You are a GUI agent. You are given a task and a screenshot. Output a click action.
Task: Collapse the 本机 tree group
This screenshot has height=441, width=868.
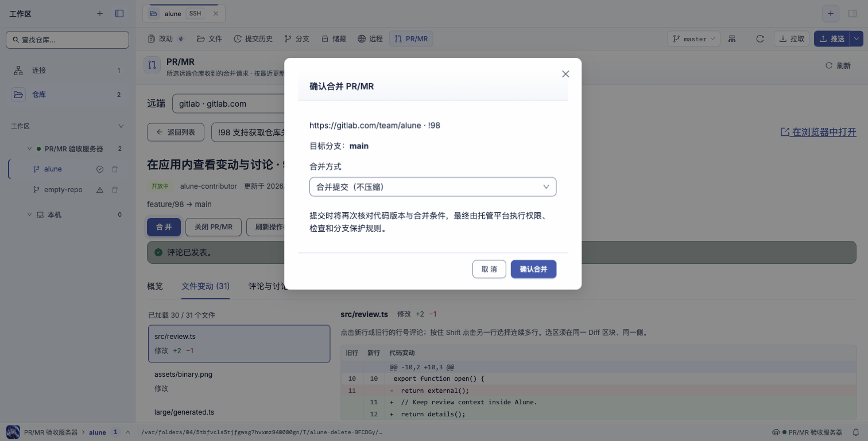[x=30, y=215]
